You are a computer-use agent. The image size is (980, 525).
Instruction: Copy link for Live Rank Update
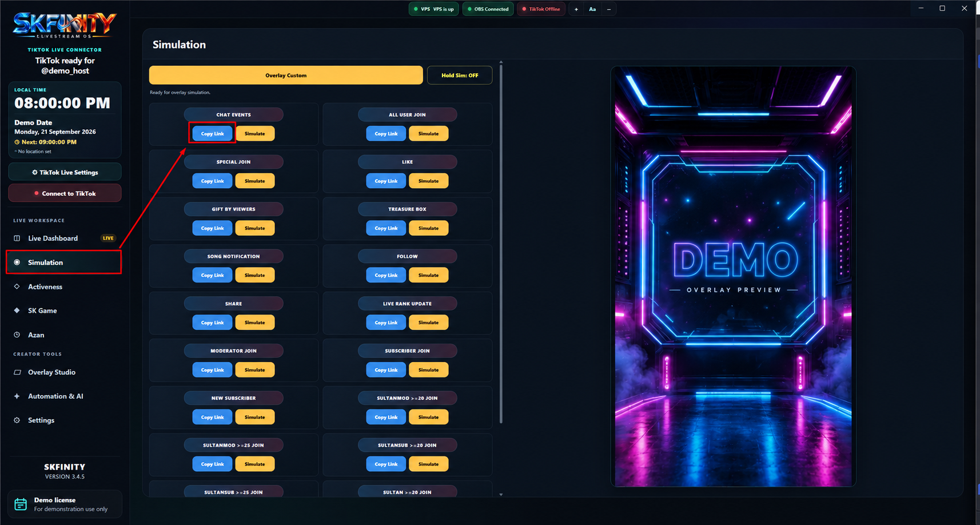[386, 323]
